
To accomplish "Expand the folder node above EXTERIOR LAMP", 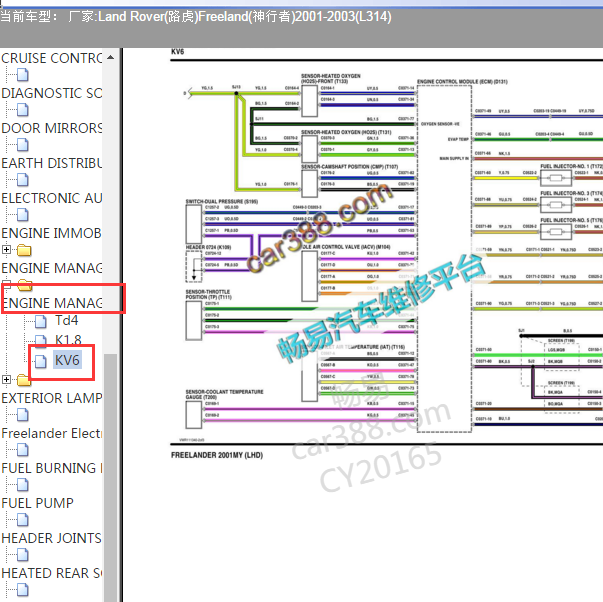I will coord(6,380).
